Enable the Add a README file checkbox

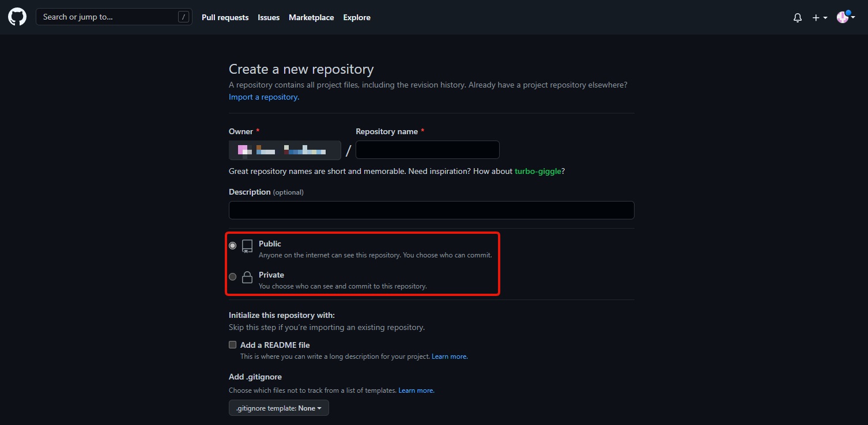(233, 345)
